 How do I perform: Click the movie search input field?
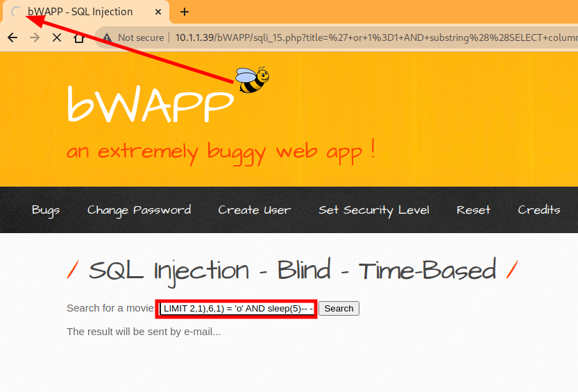tap(237, 309)
